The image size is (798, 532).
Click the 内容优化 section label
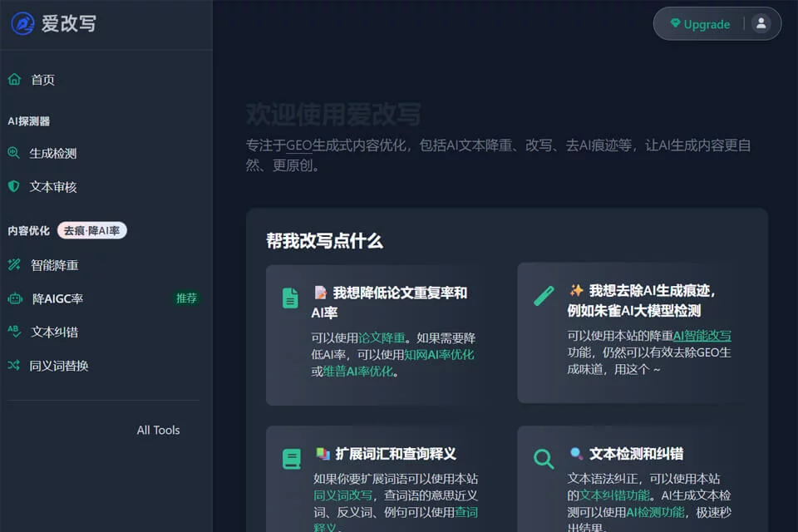click(x=28, y=230)
